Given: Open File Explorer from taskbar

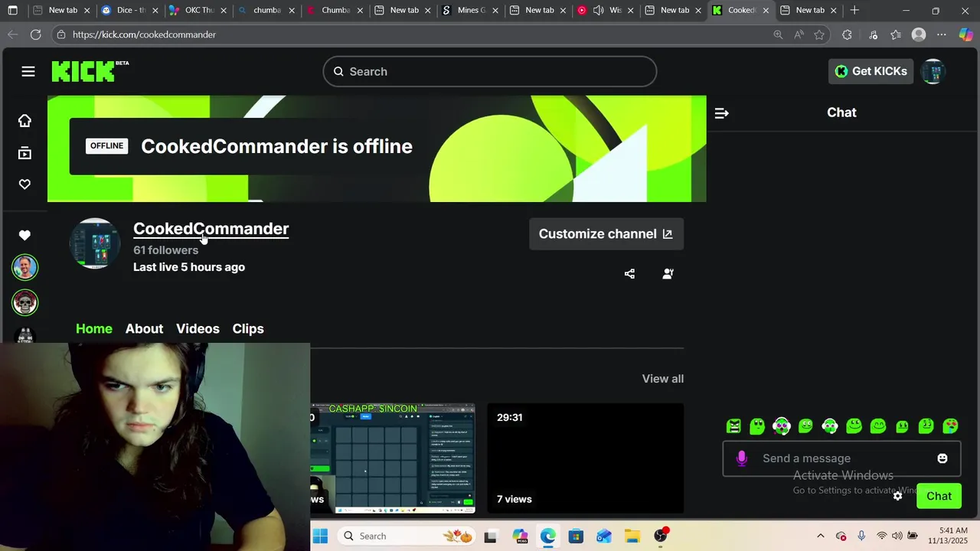Looking at the screenshot, I should coord(632,536).
